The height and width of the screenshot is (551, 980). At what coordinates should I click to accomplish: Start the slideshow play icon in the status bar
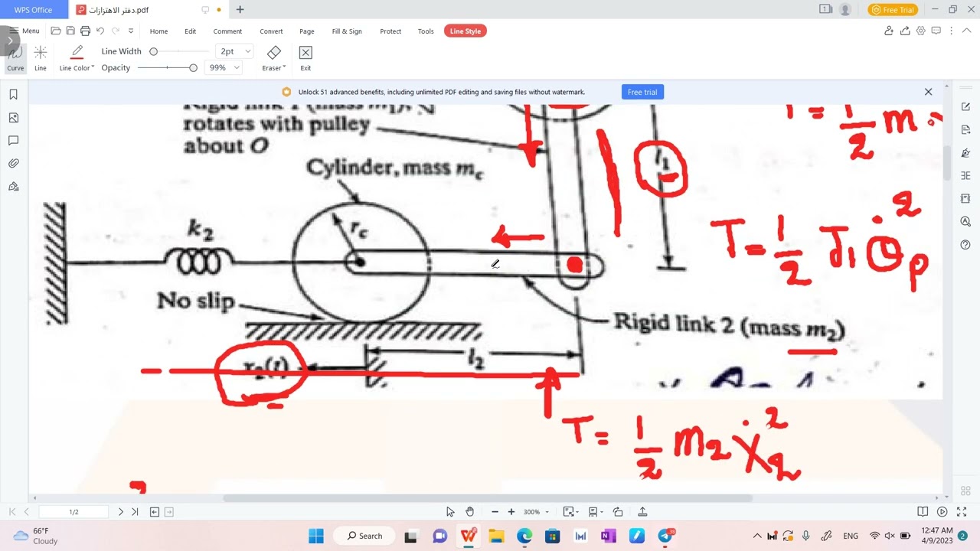point(942,512)
